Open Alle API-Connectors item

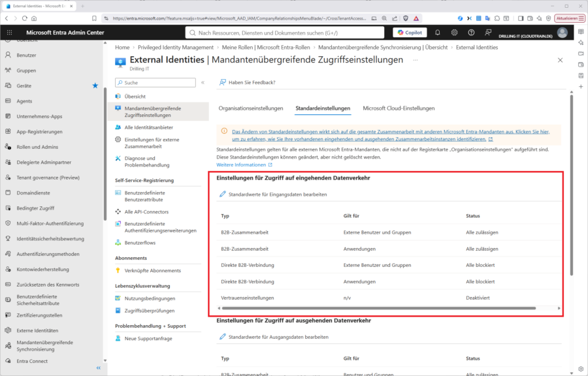click(146, 211)
